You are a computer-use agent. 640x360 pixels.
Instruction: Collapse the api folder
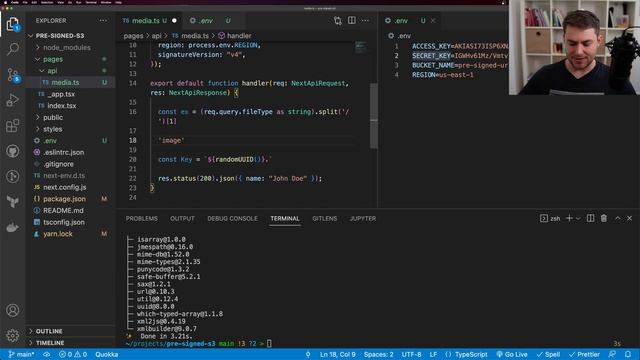[52, 71]
